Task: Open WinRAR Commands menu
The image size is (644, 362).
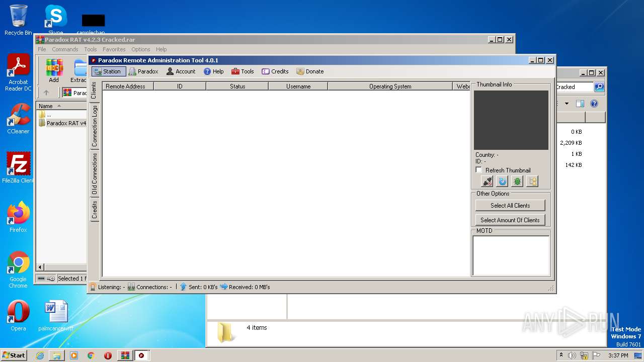Action: [65, 49]
